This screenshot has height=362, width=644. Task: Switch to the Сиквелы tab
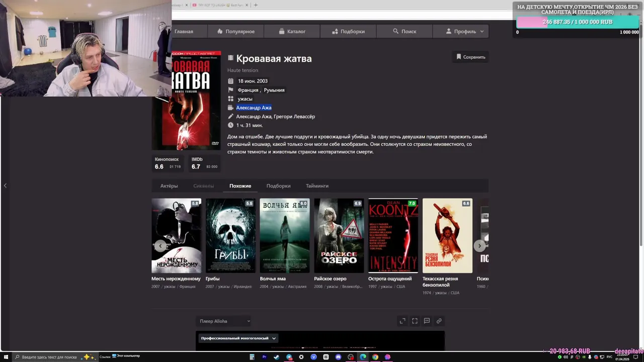tap(203, 186)
